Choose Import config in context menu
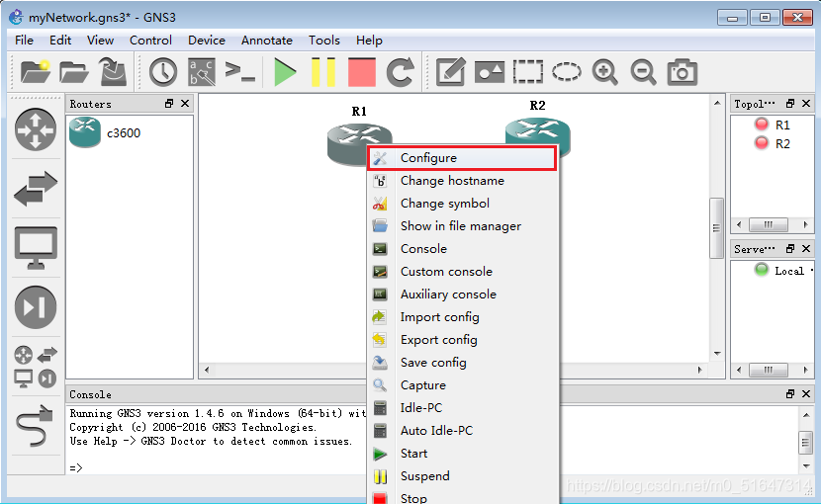This screenshot has width=821, height=504. [x=463, y=317]
